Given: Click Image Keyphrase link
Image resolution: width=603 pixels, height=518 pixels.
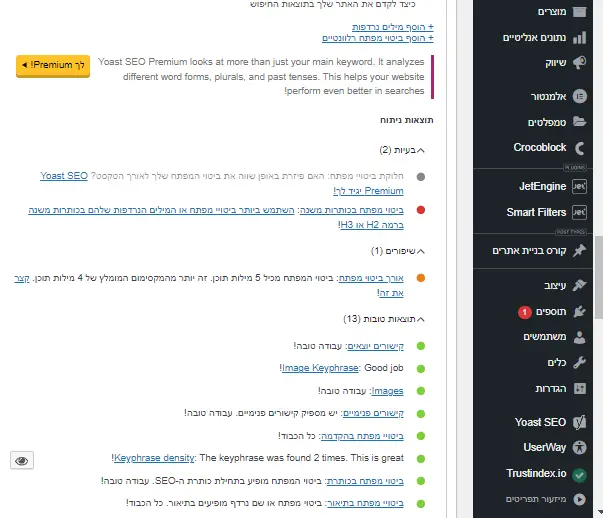Looking at the screenshot, I should click(320, 368).
